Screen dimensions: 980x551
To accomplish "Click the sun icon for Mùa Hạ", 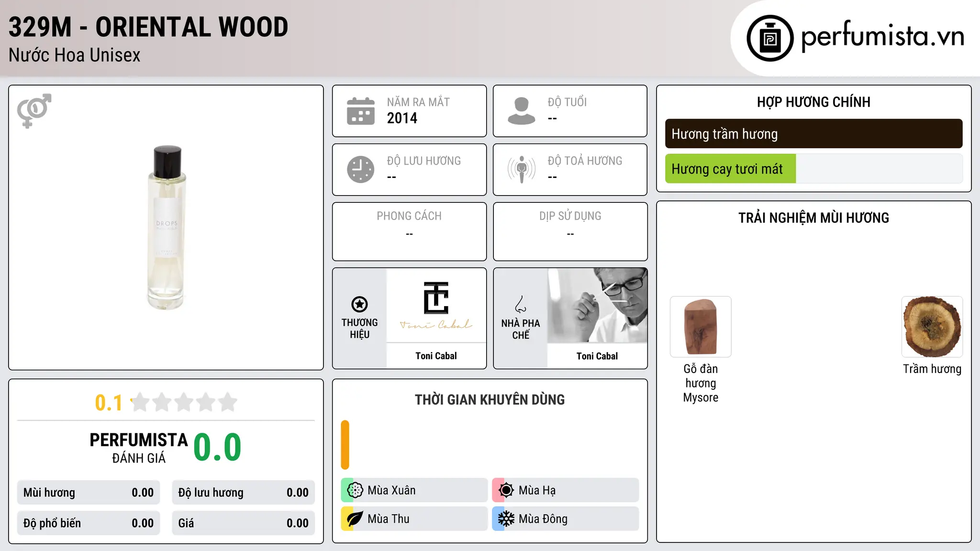I will pyautogui.click(x=506, y=490).
